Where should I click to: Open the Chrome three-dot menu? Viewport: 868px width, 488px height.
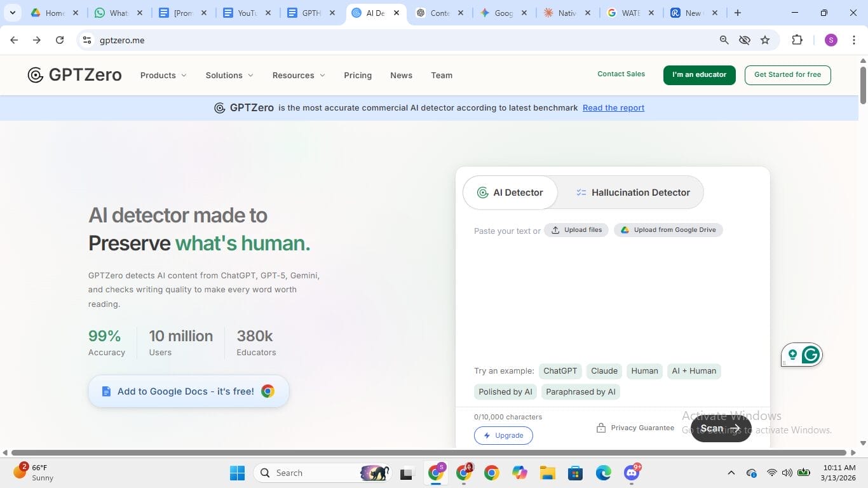[853, 40]
